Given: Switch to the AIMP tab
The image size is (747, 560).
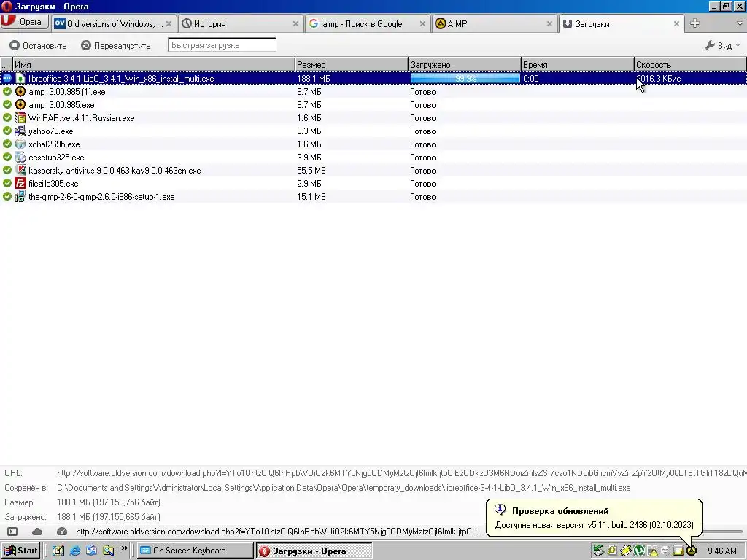Looking at the screenshot, I should click(495, 24).
